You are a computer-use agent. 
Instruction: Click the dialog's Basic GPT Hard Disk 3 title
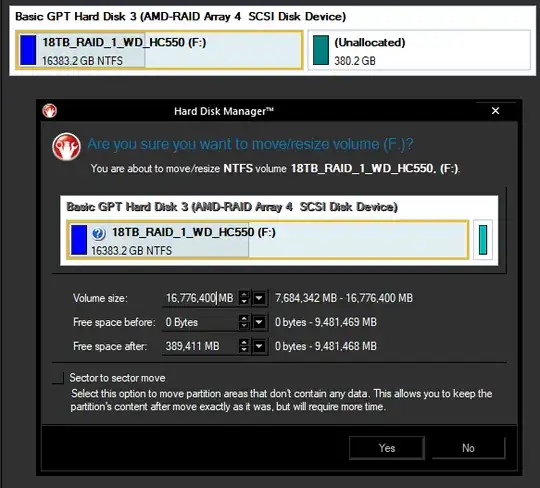click(232, 207)
